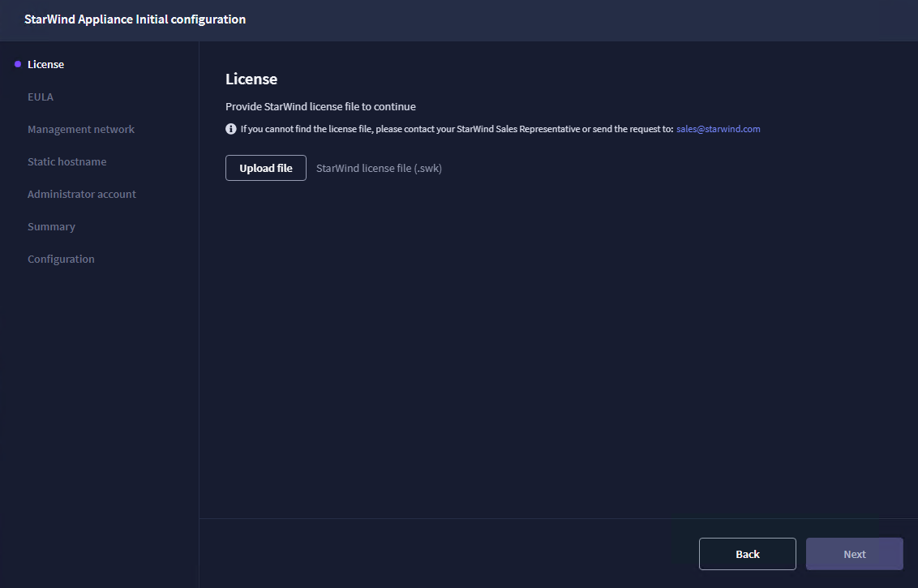This screenshot has height=588, width=918.
Task: Select the License step in sidebar
Action: point(45,64)
